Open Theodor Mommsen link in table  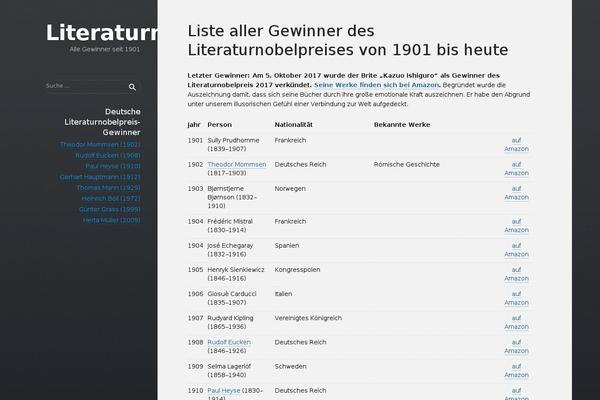point(237,165)
